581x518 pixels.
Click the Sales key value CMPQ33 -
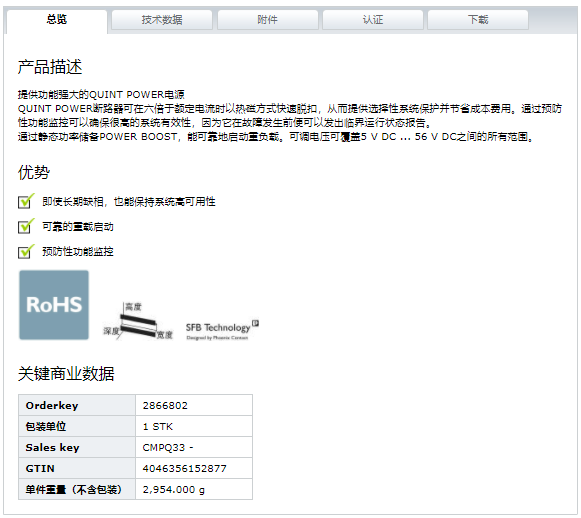tap(168, 448)
